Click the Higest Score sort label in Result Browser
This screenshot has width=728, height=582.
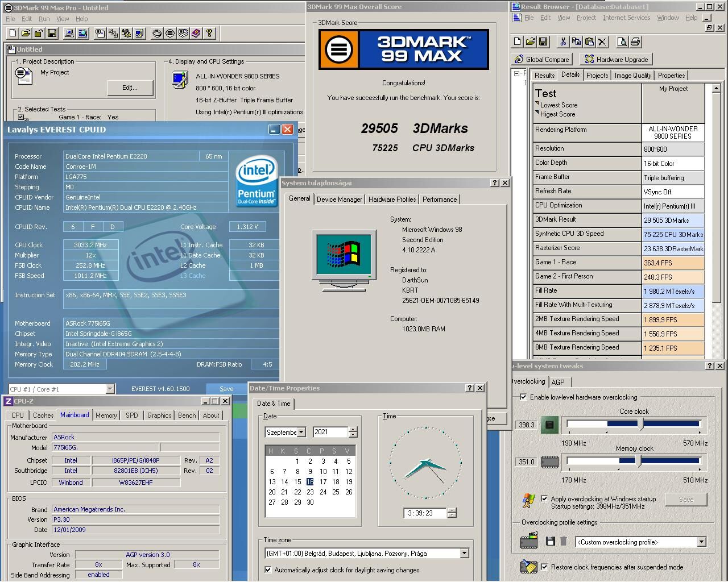(x=557, y=114)
